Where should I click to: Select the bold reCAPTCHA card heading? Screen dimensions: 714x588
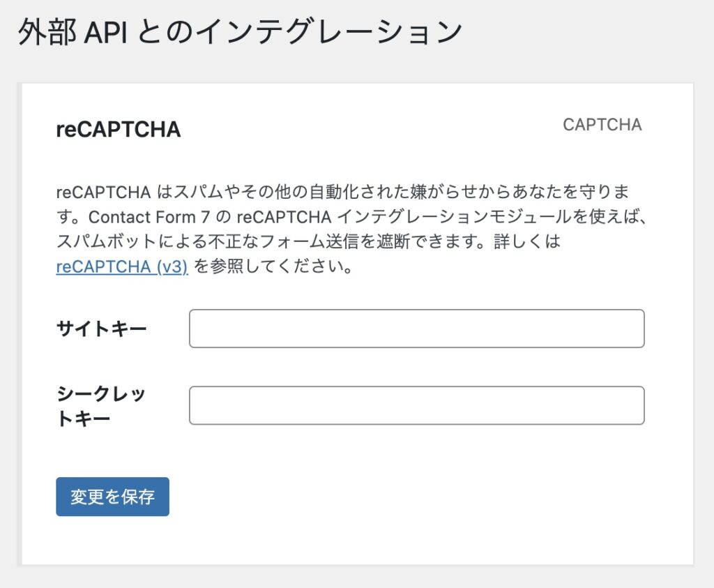[118, 129]
